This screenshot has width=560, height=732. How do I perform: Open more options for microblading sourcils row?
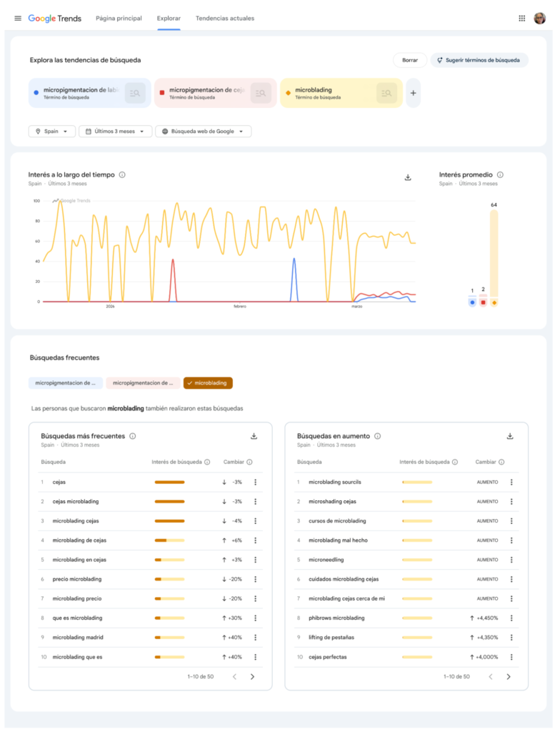[x=511, y=483]
